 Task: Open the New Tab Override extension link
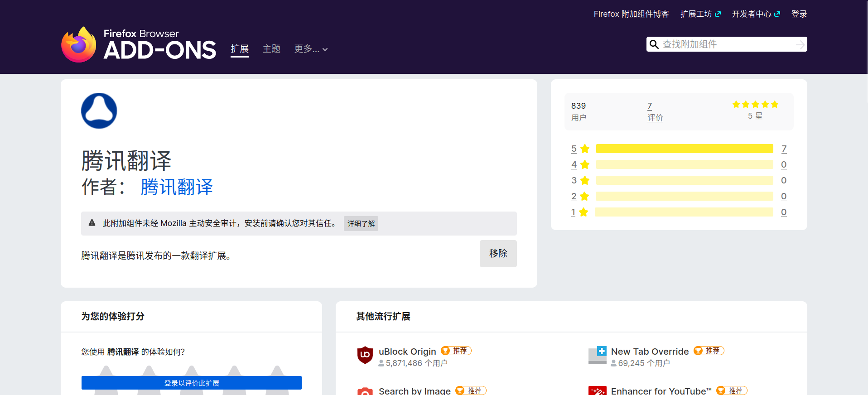(x=650, y=352)
